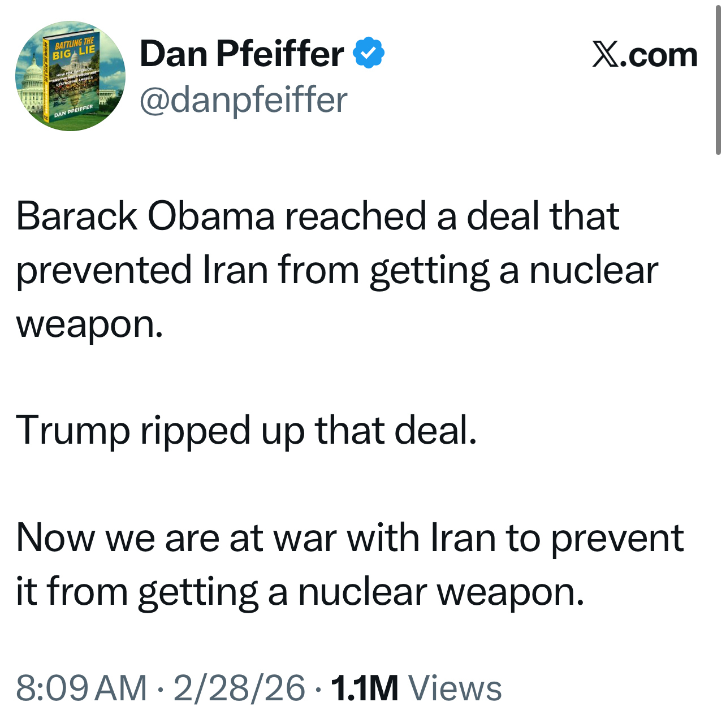Click the word "Now" starting the final paragraph

[55, 538]
